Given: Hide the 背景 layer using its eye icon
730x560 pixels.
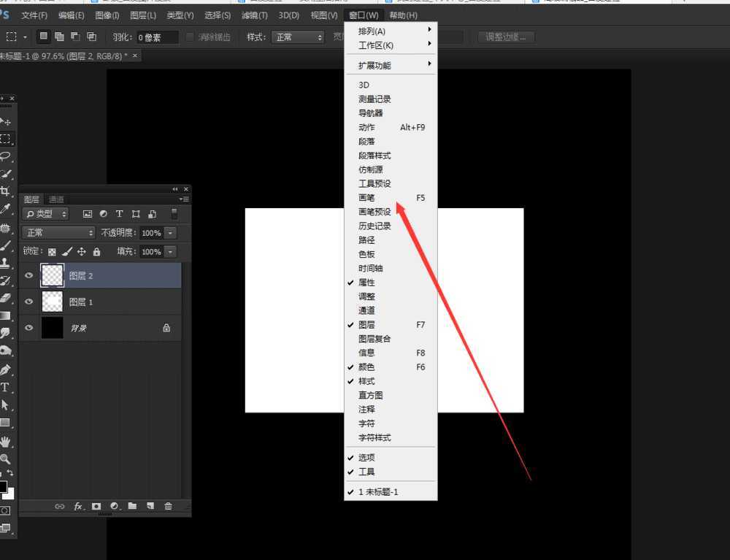Looking at the screenshot, I should (29, 327).
